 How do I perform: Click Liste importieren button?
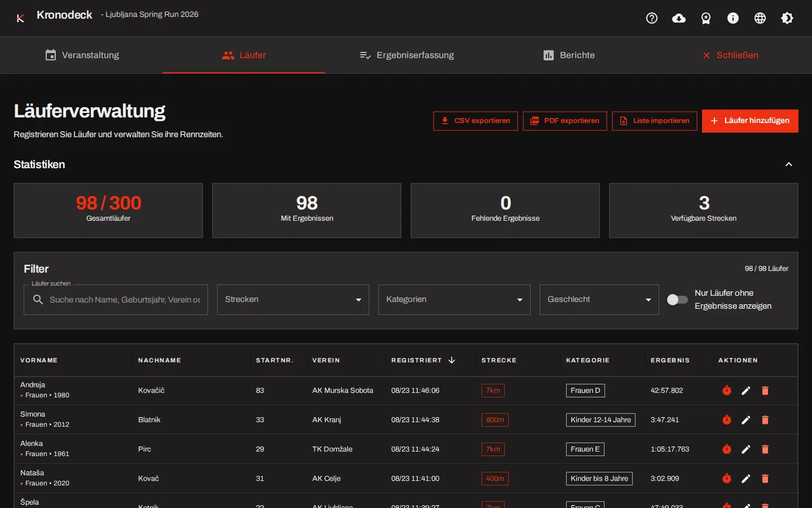pyautogui.click(x=655, y=121)
